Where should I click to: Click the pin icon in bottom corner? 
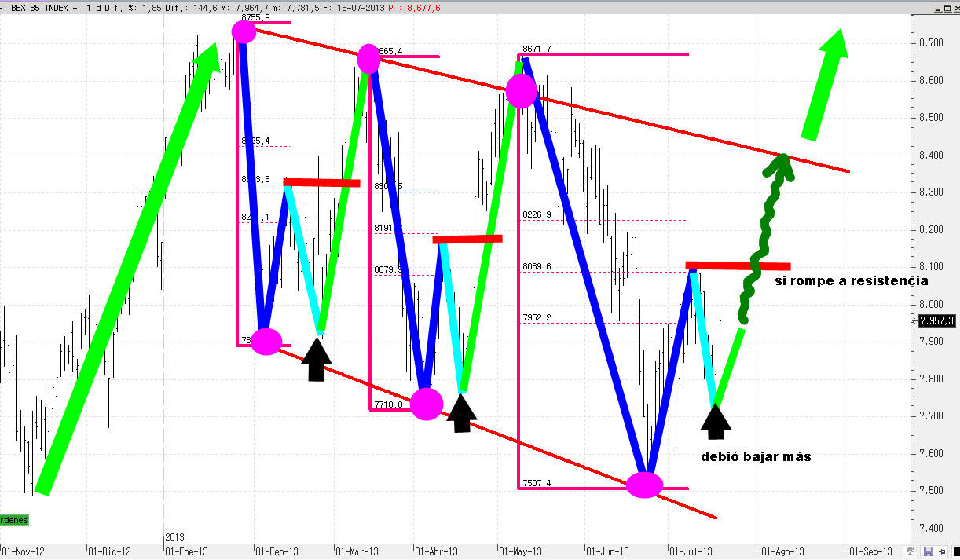[941, 552]
